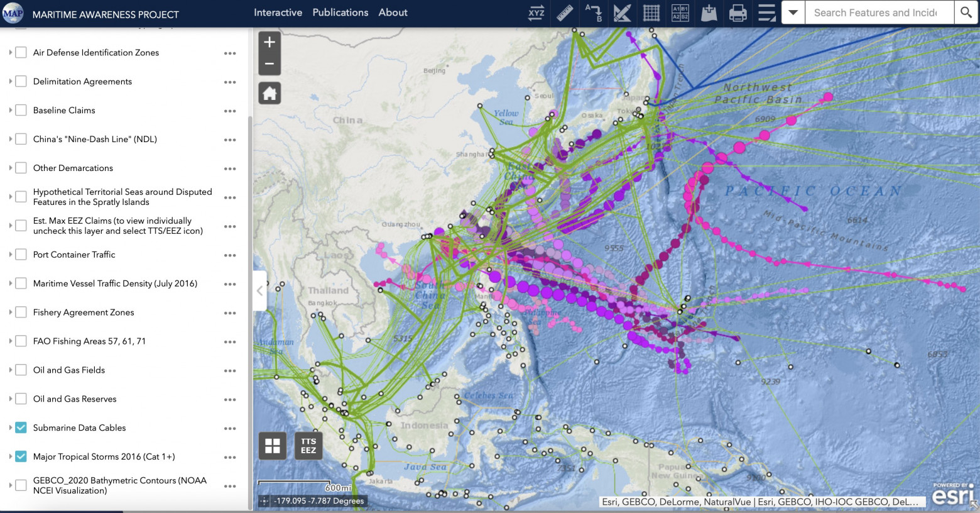Open search source dropdown arrow
This screenshot has height=513, width=980.
point(793,13)
